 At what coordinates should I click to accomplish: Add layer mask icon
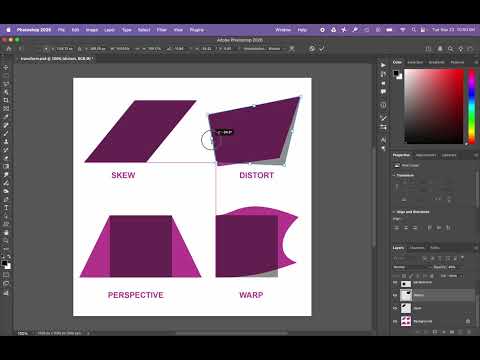435,332
